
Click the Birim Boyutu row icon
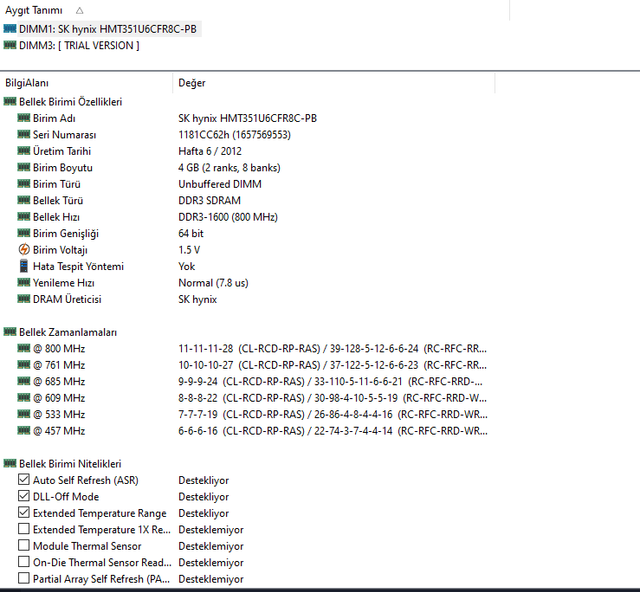24,167
